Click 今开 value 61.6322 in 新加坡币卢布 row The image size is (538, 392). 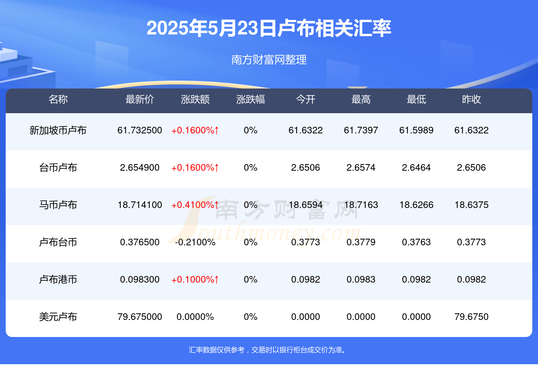(x=306, y=130)
